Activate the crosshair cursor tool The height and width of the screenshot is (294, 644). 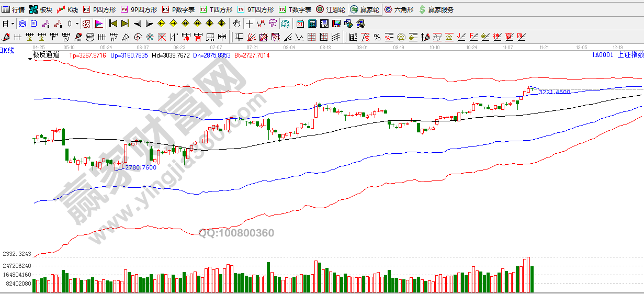[249, 24]
